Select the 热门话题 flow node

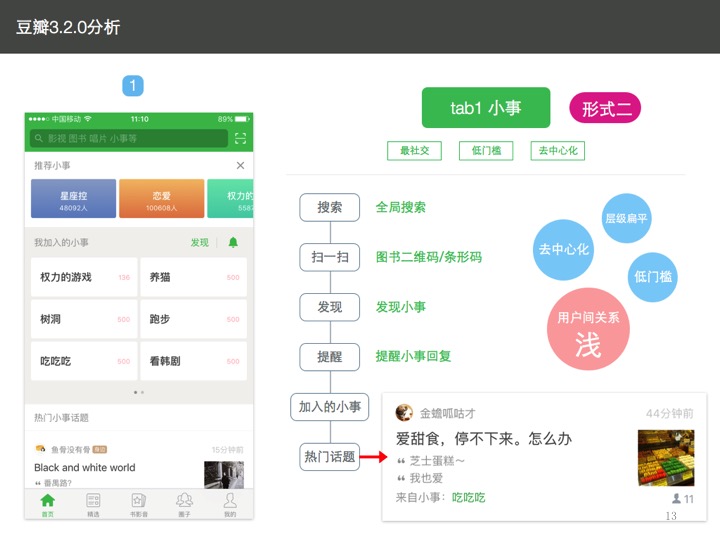(x=330, y=456)
